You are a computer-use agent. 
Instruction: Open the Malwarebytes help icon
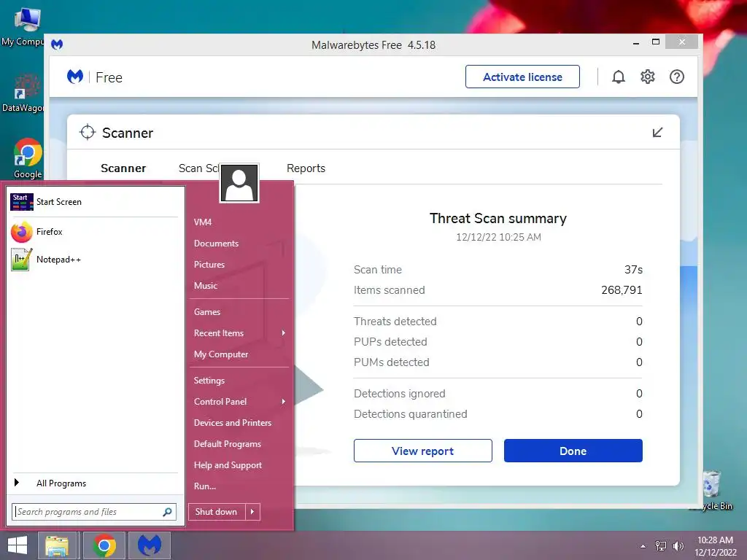676,77
